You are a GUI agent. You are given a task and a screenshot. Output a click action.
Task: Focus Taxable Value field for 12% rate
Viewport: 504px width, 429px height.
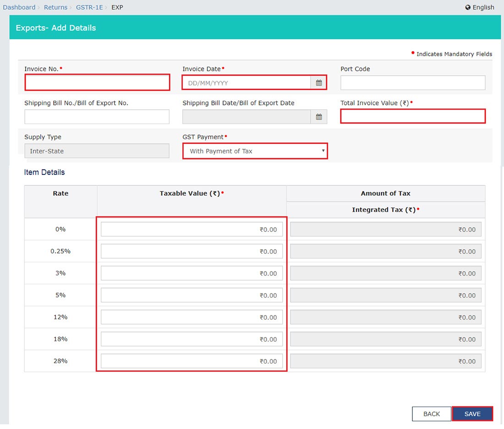[x=192, y=317]
